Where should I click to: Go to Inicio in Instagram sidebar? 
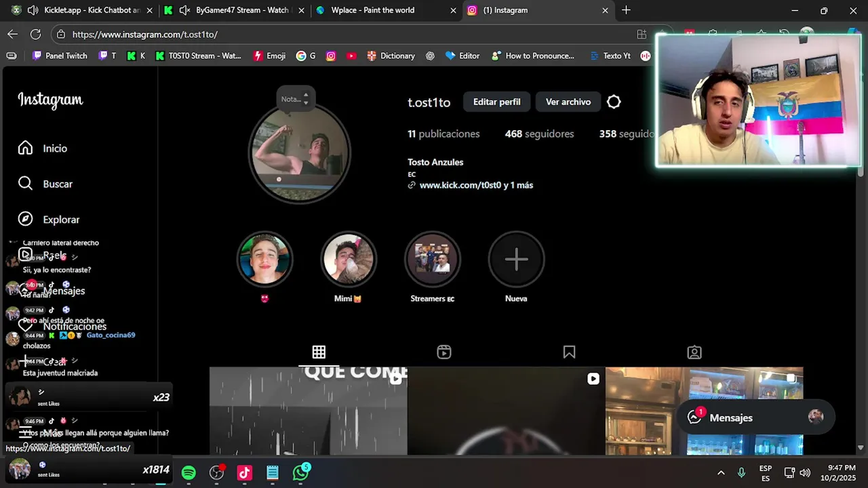click(43, 148)
